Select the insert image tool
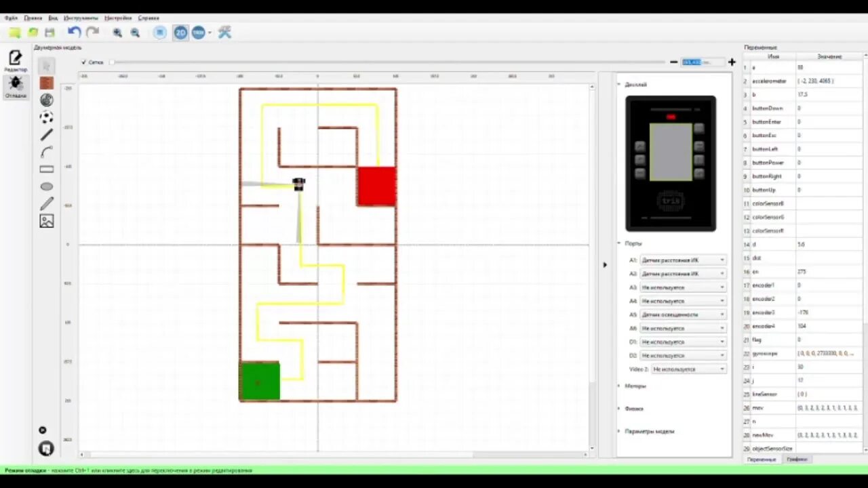Screen dimensions: 868x488 pyautogui.click(x=46, y=221)
